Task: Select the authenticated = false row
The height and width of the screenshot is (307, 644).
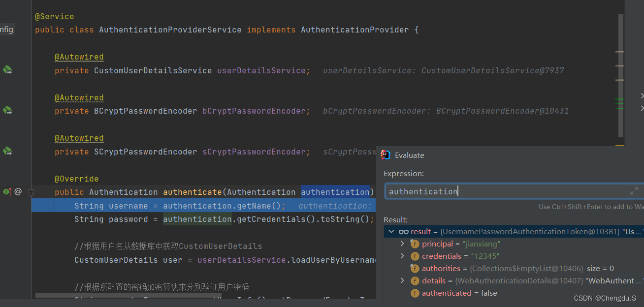Action: pos(514,293)
